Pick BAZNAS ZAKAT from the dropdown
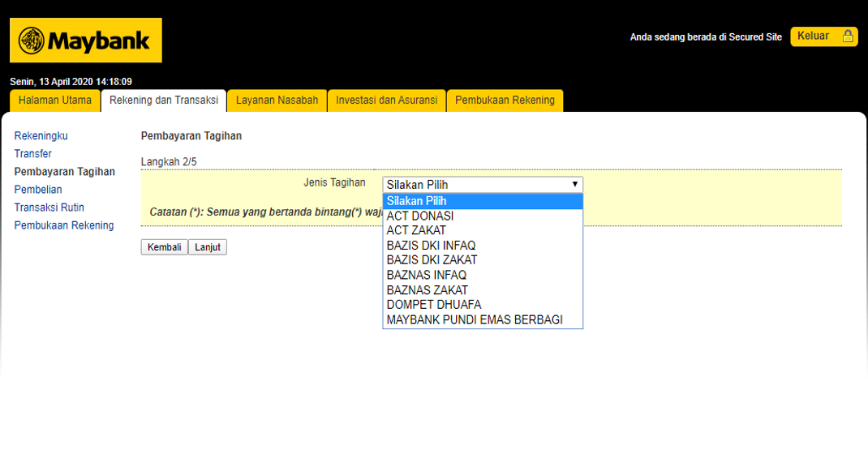868x475 pixels. point(483,290)
